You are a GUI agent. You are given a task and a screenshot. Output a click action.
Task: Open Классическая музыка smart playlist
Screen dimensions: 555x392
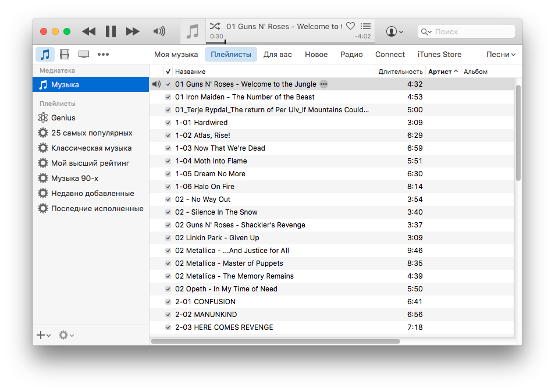click(x=91, y=148)
